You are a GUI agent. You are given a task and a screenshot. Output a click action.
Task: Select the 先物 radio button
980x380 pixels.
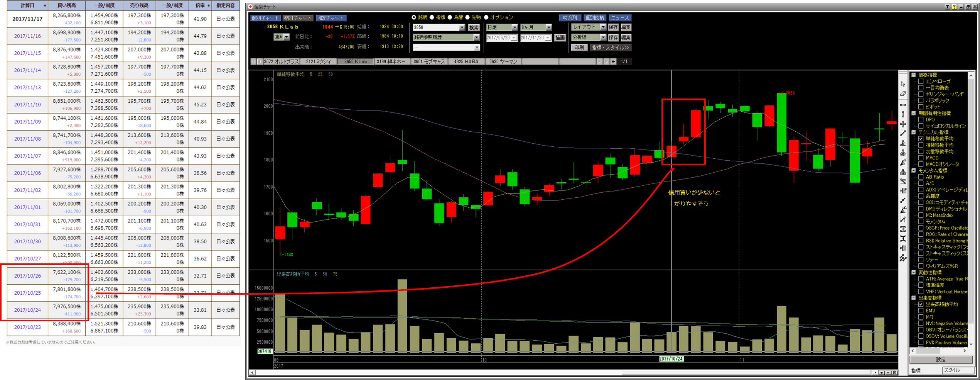(467, 17)
